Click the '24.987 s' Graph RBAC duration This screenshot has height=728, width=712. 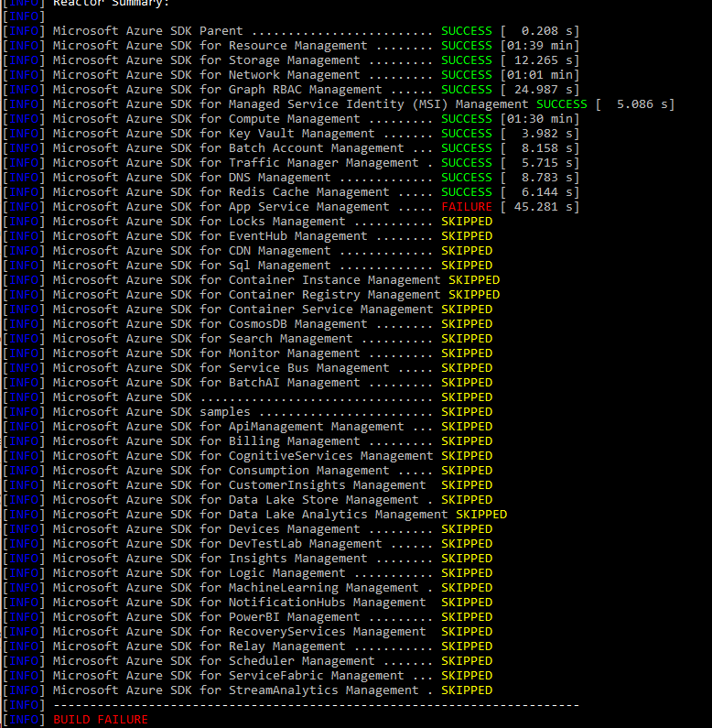tap(543, 90)
